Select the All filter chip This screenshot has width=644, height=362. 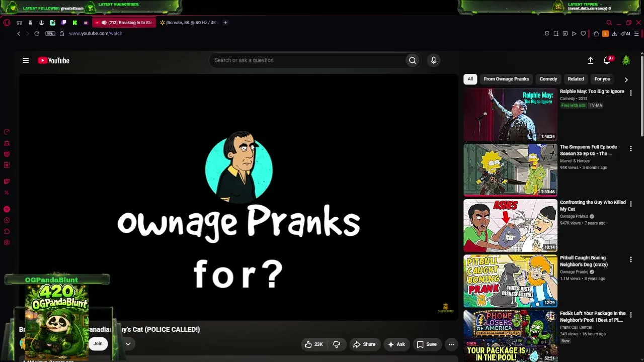tap(470, 79)
